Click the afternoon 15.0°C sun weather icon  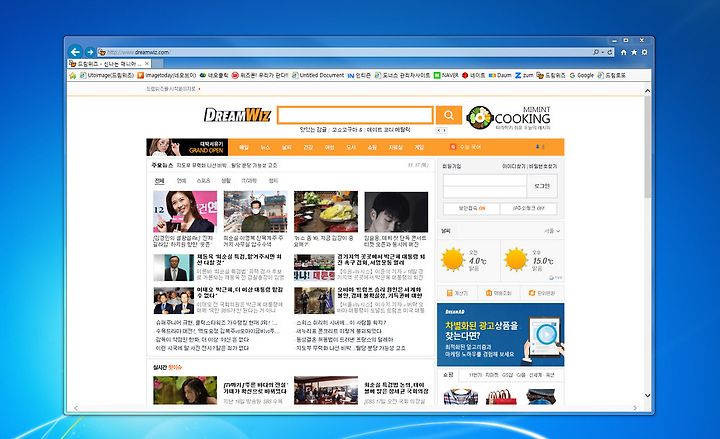point(516,260)
